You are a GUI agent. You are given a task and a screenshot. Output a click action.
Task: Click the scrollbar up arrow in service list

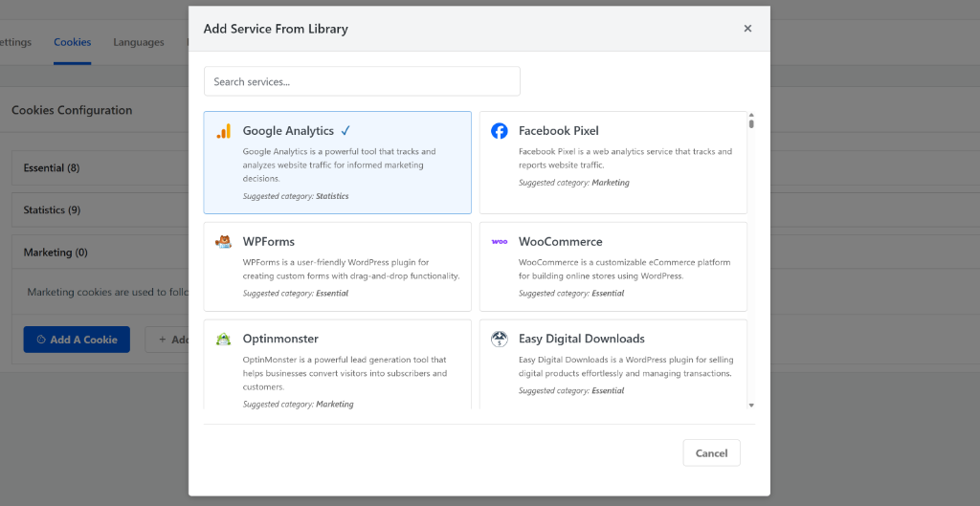pos(751,115)
